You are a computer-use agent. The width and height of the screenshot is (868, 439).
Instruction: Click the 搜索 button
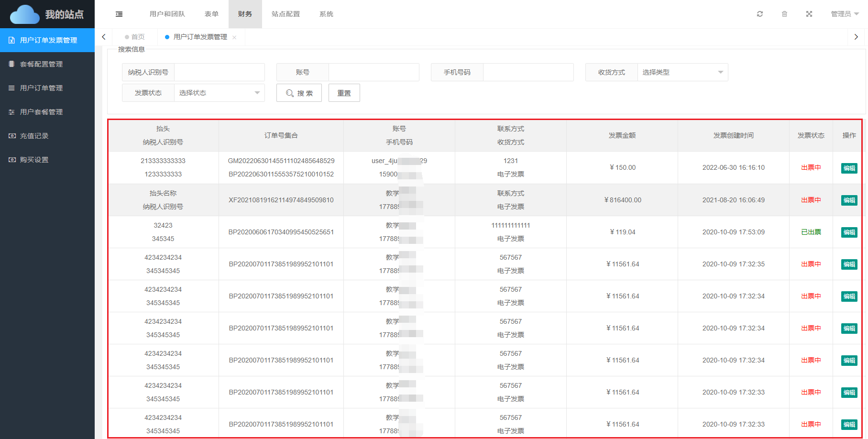coord(299,93)
